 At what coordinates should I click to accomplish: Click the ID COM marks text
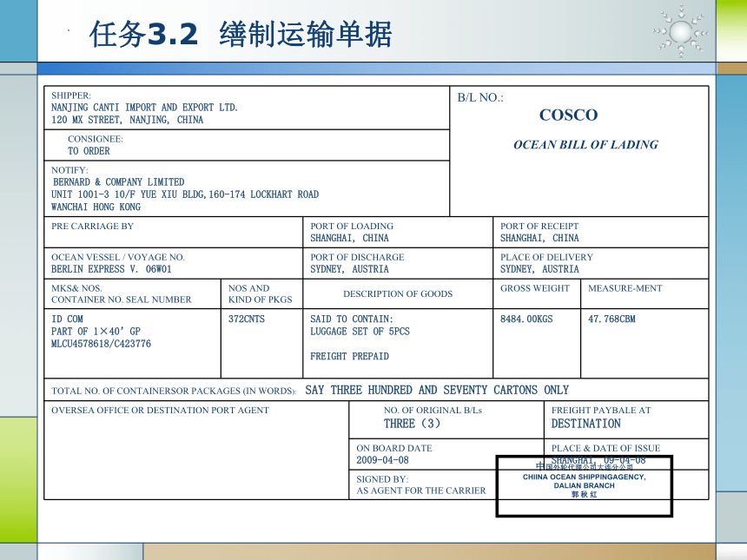(67, 319)
